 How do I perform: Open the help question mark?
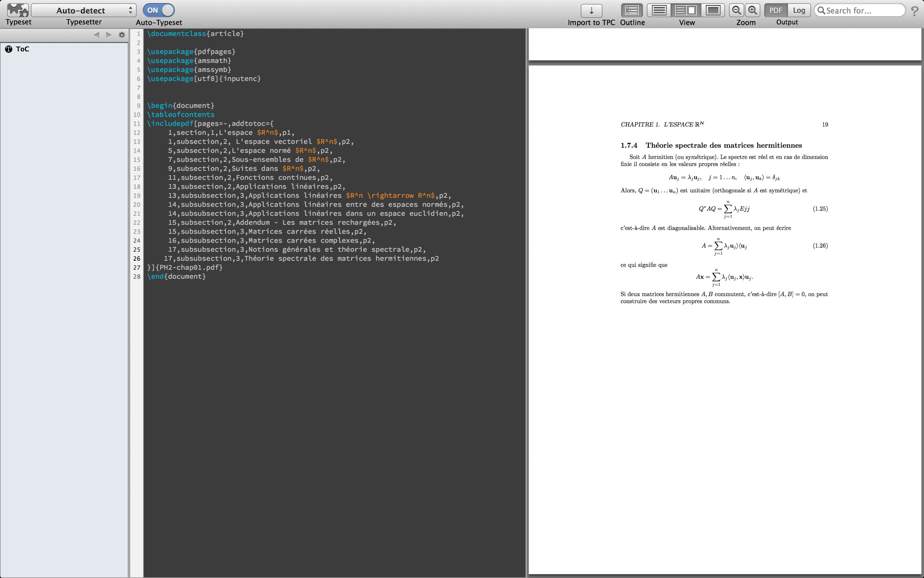[x=914, y=11]
